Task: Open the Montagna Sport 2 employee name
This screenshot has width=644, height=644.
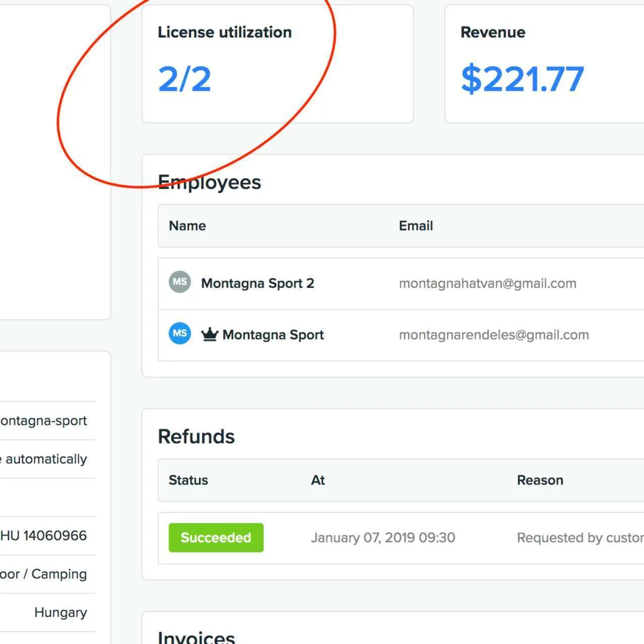Action: pyautogui.click(x=257, y=284)
